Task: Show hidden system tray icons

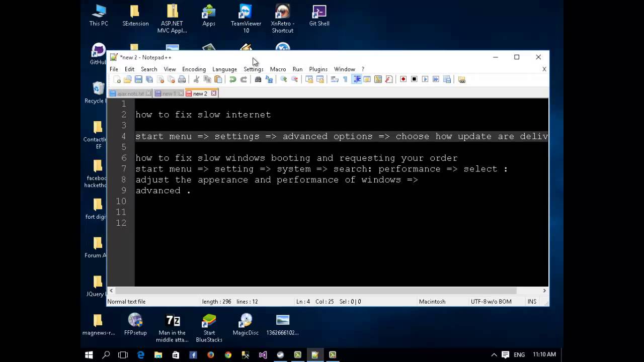Action: tap(494, 354)
